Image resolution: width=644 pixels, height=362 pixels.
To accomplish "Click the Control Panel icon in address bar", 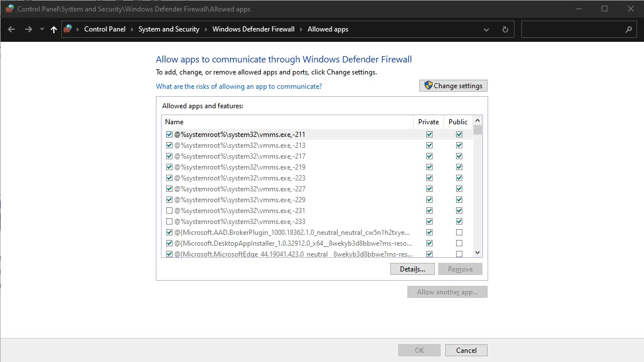I will 68,29.
